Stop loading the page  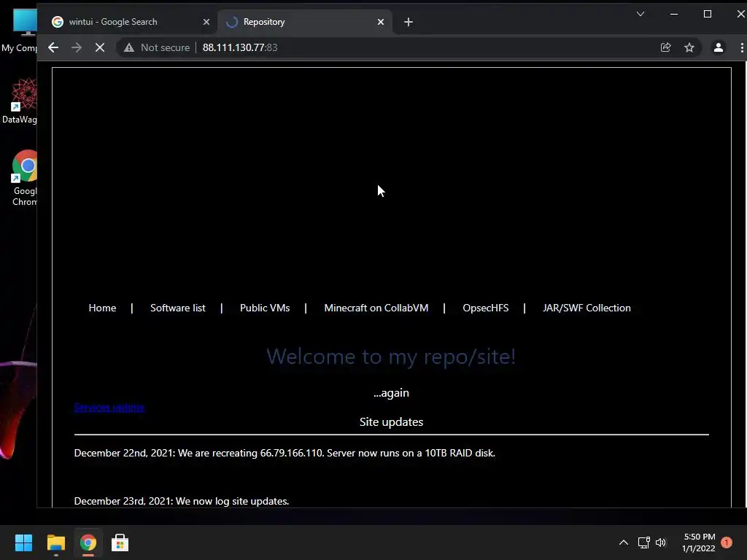click(99, 47)
